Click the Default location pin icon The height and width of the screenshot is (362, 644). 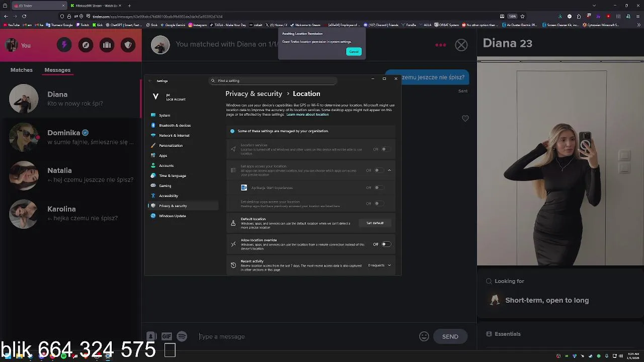(233, 223)
